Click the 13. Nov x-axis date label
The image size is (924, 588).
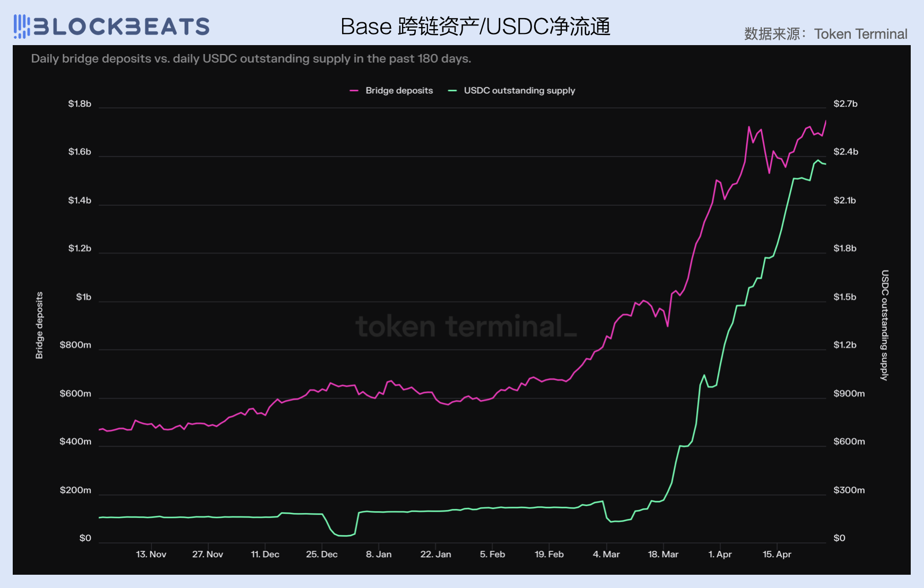[x=151, y=554]
